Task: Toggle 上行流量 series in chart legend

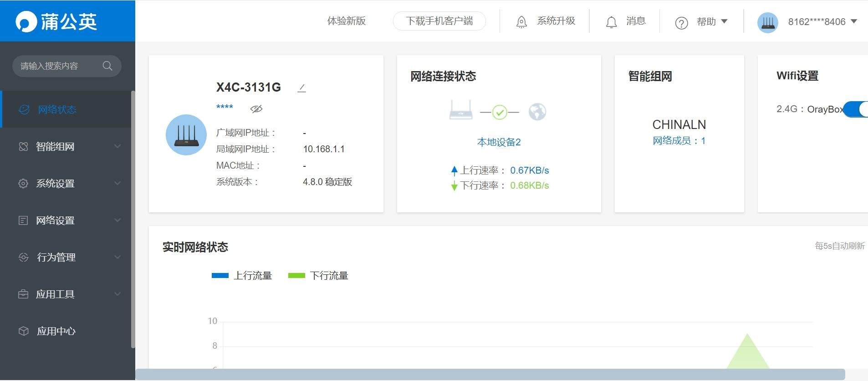Action: pos(242,276)
